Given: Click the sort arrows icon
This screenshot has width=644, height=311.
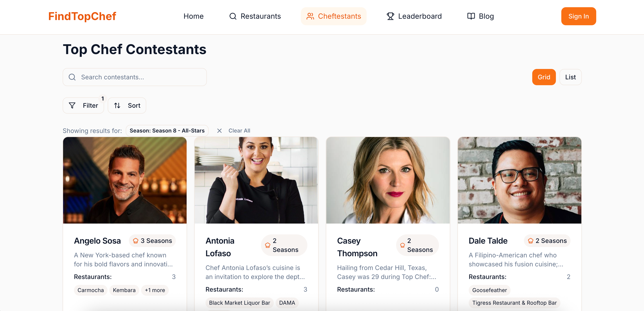Looking at the screenshot, I should [x=117, y=105].
